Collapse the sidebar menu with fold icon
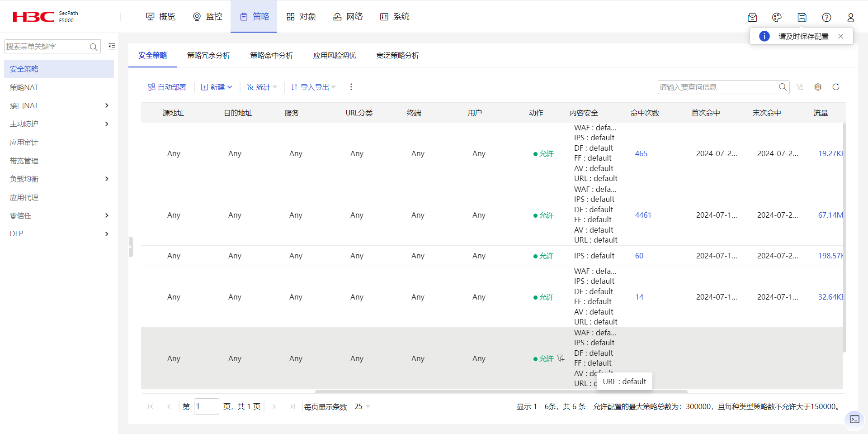Image resolution: width=868 pixels, height=434 pixels. coord(112,46)
